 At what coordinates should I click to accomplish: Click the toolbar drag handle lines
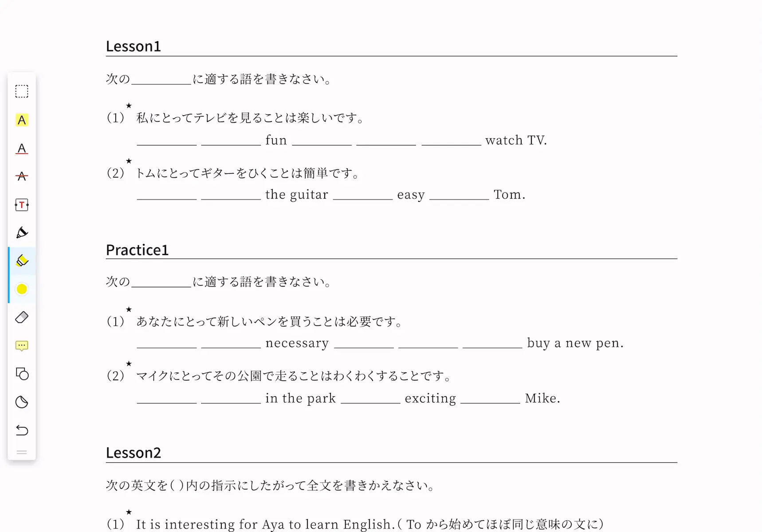click(x=22, y=452)
